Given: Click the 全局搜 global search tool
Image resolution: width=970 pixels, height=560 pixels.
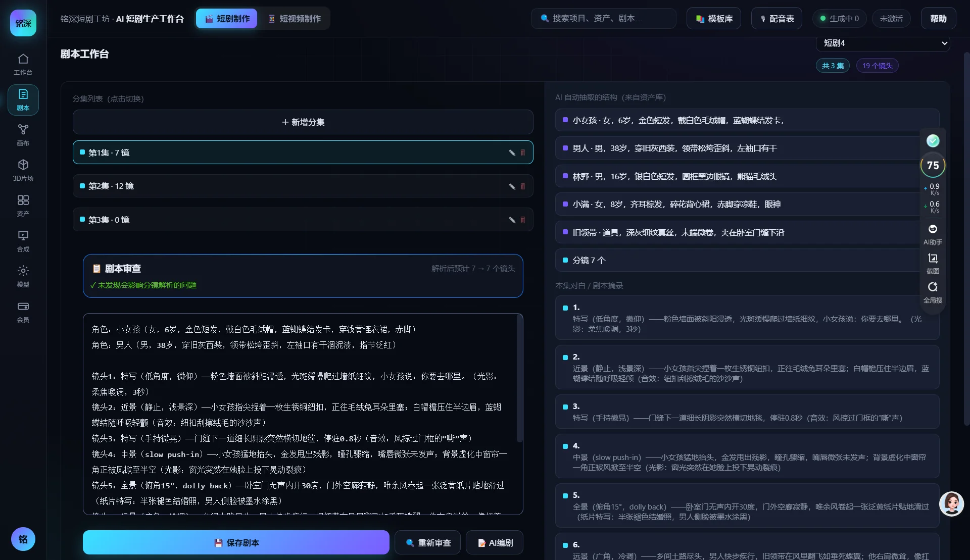Looking at the screenshot, I should (x=933, y=292).
